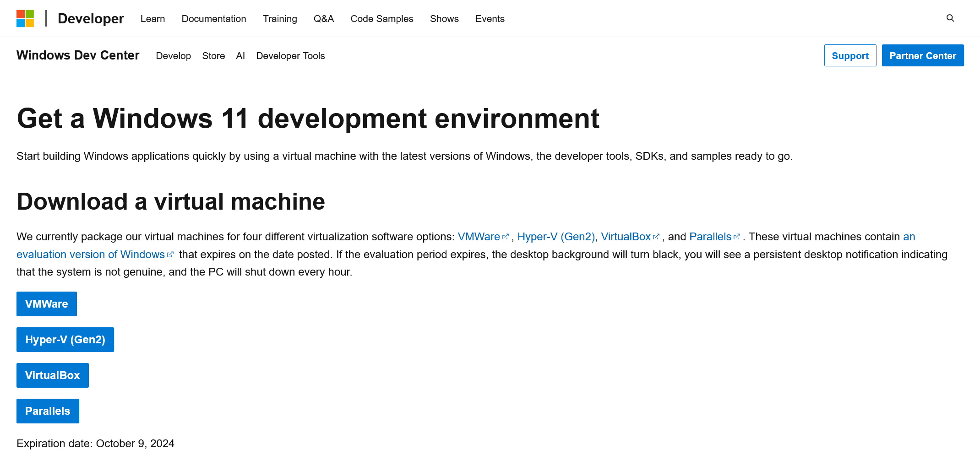The width and height of the screenshot is (980, 455).
Task: Click the Microsoft logo icon
Action: [x=25, y=19]
